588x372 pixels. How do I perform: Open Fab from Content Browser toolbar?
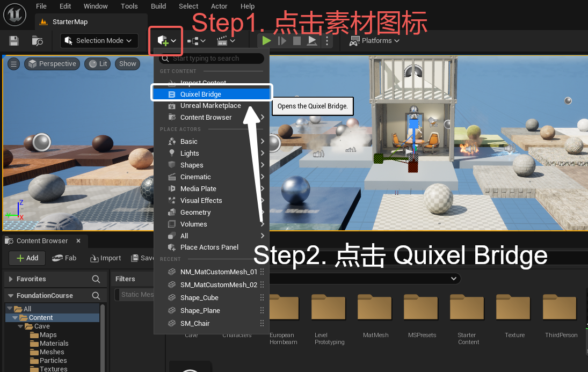point(64,258)
